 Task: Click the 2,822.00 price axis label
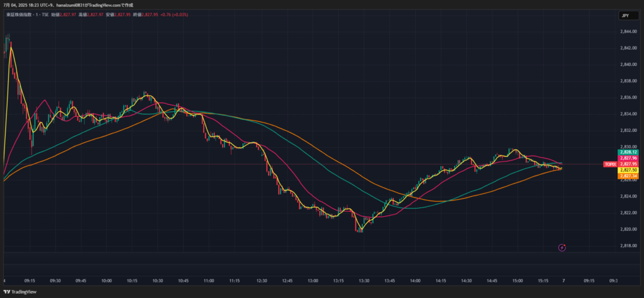[x=628, y=212]
